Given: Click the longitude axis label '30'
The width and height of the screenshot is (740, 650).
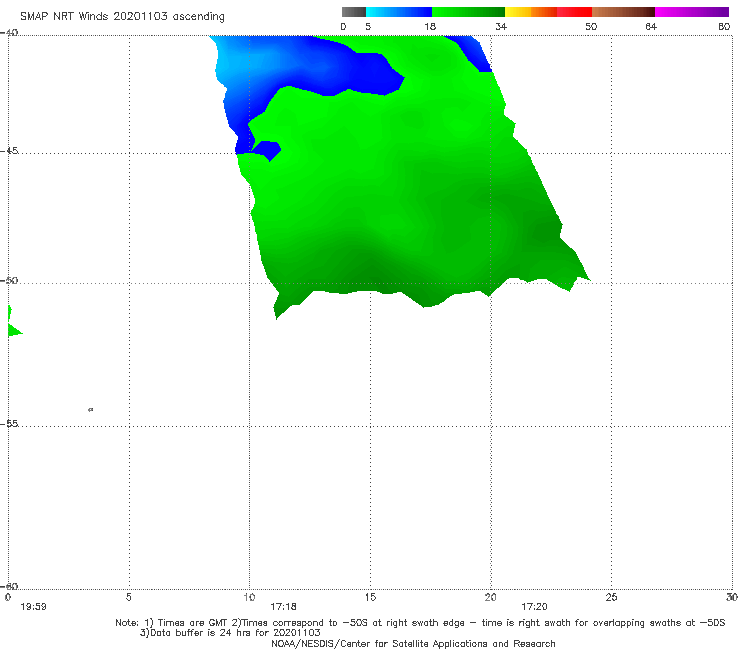Looking at the screenshot, I should 732,597.
